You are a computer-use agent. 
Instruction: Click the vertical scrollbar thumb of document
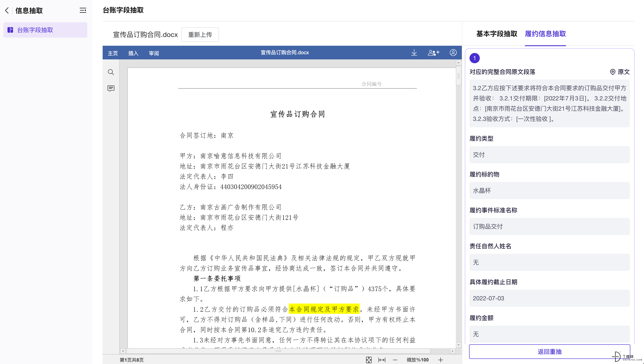(458, 75)
